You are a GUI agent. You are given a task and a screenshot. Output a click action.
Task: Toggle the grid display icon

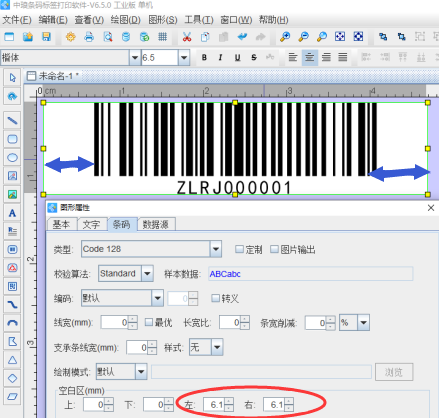coord(163,37)
